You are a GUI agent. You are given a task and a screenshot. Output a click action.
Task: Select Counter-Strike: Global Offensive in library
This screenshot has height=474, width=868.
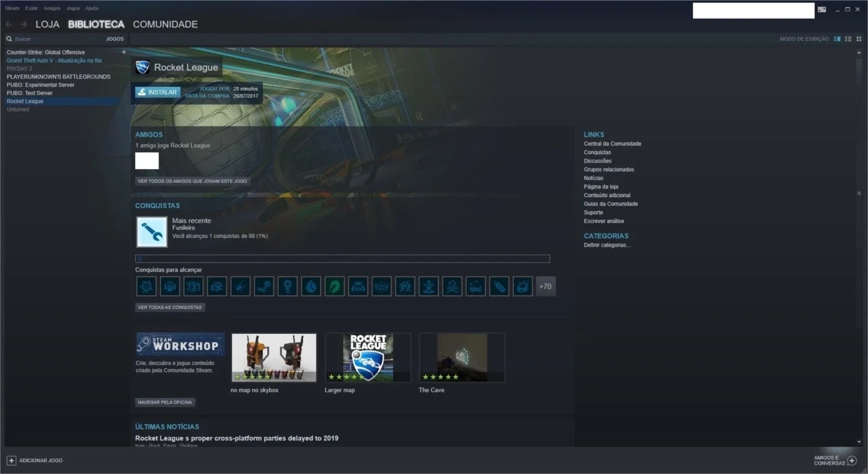pyautogui.click(x=46, y=53)
